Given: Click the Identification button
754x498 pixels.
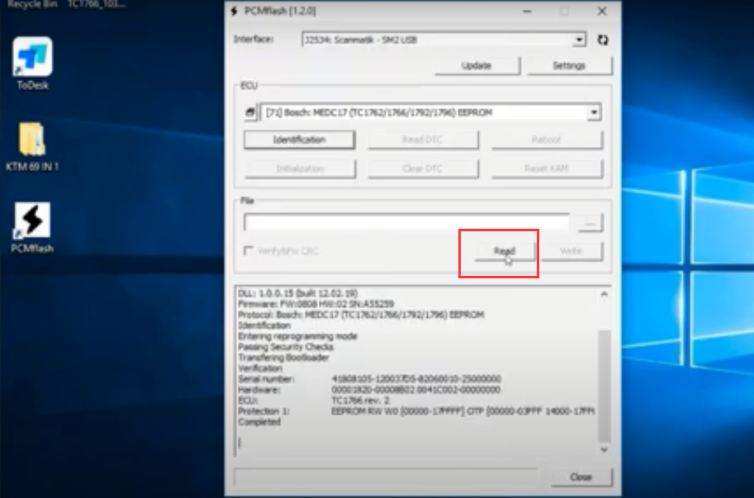Looking at the screenshot, I should tap(300, 140).
